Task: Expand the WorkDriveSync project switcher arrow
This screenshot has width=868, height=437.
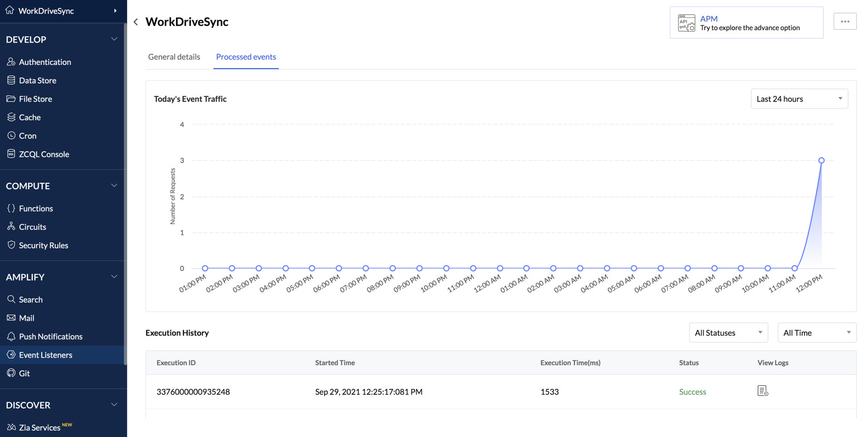Action: coord(115,11)
